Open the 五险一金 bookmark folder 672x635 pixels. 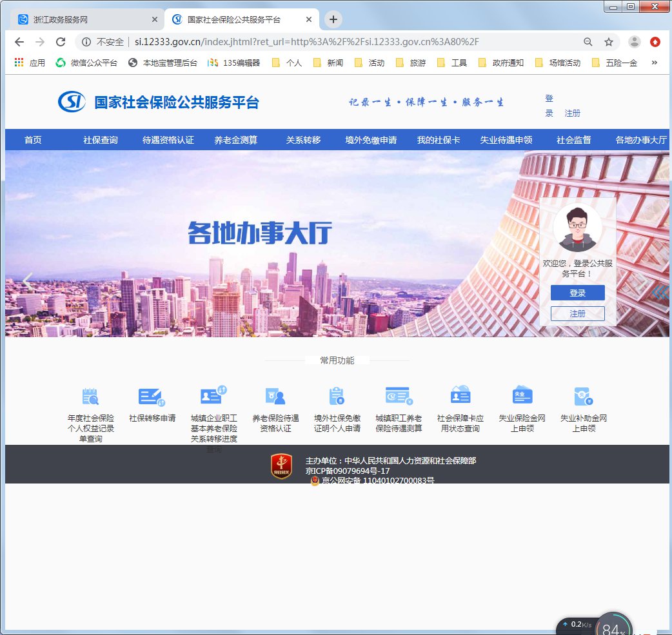615,63
